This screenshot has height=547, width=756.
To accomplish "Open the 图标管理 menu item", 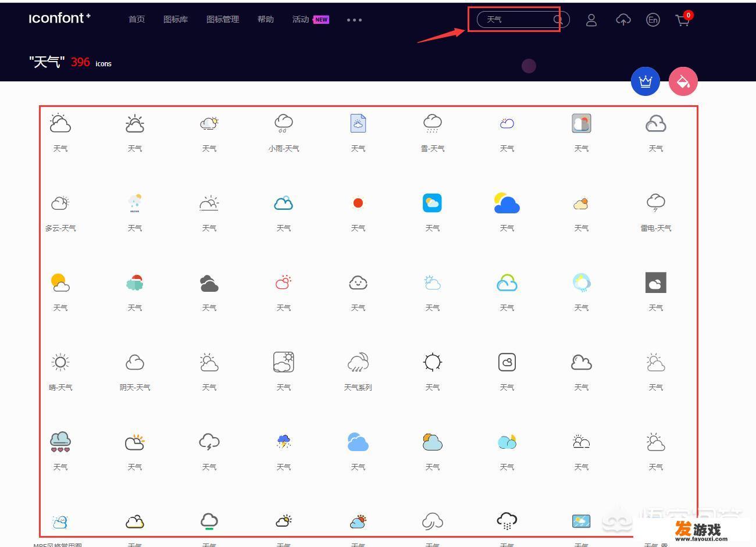I will 223,19.
